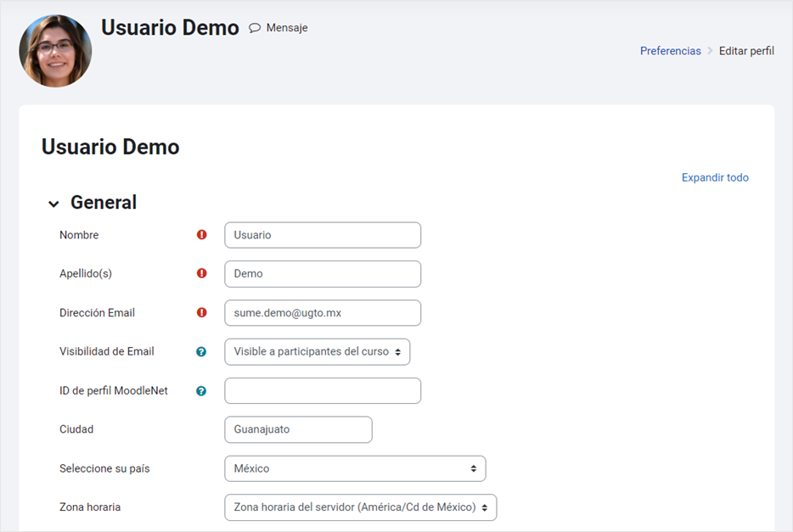The height and width of the screenshot is (532, 793).
Task: Collapse the General section chevron
Action: coord(53,204)
